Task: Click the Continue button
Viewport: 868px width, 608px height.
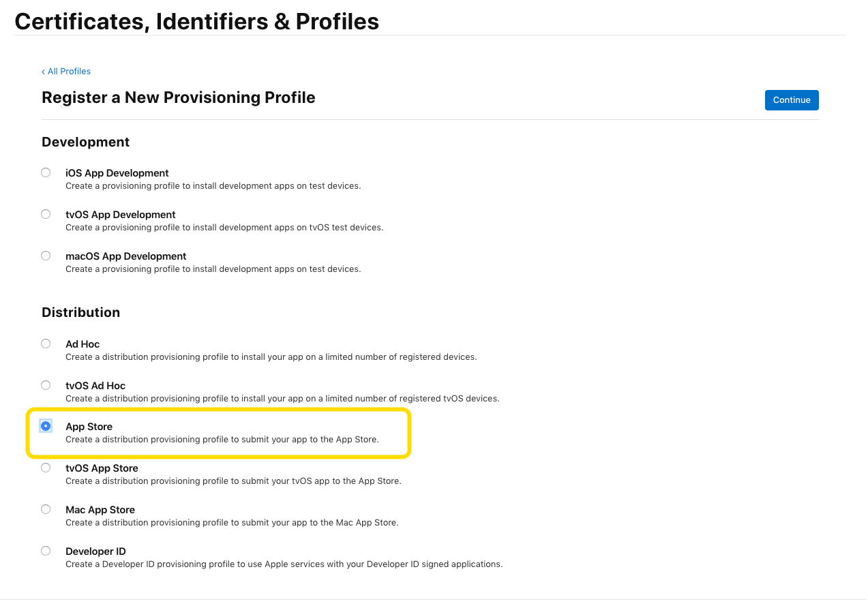Action: tap(791, 100)
